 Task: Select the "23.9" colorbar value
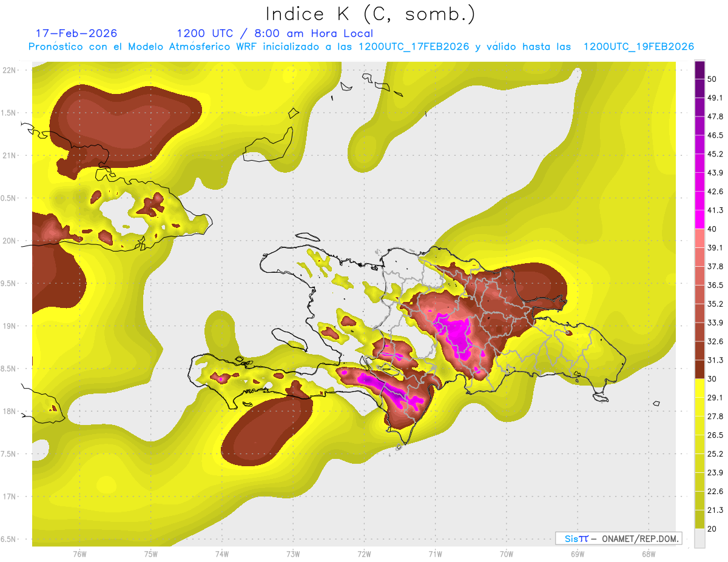tap(715, 473)
